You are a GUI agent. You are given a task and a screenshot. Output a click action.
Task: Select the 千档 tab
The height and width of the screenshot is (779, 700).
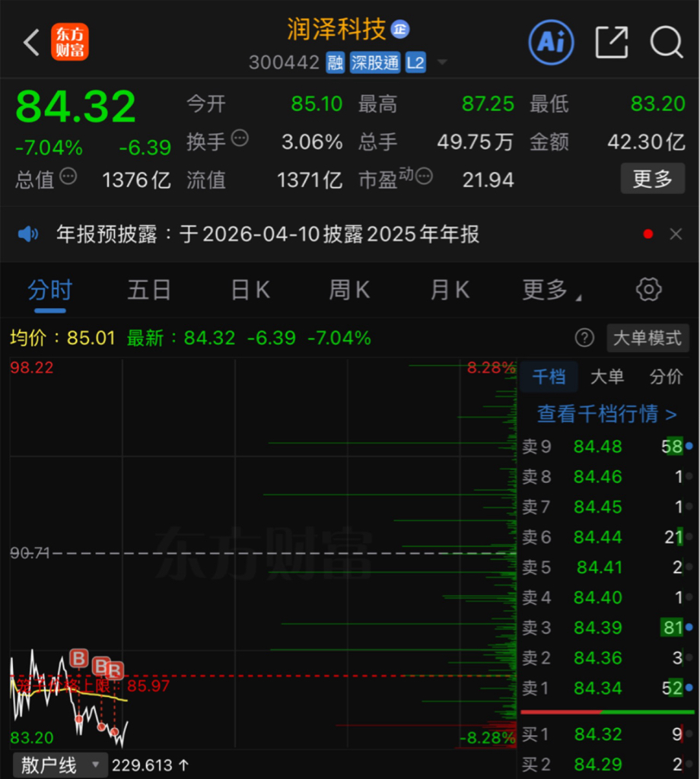coord(549,377)
